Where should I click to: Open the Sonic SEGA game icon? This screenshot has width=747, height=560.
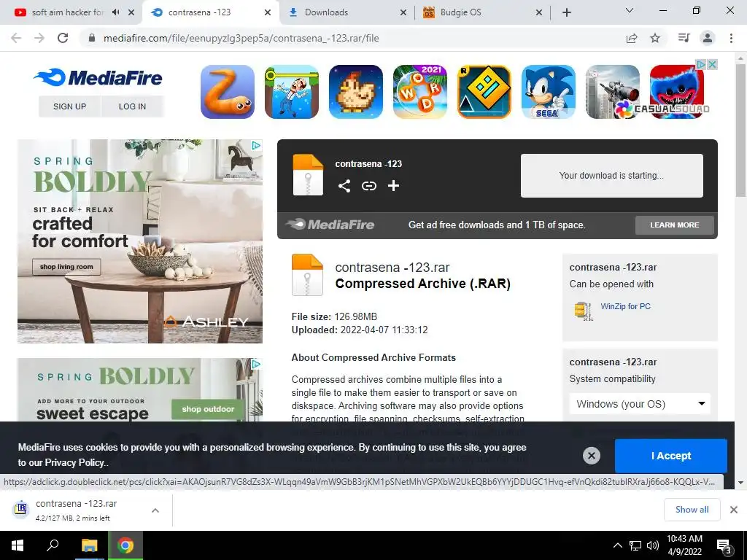click(549, 92)
